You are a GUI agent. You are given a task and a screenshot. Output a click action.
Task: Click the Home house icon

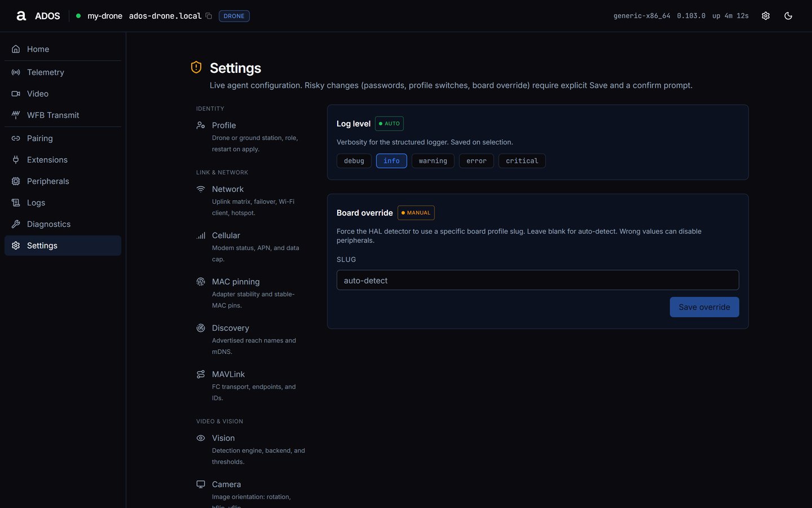[x=16, y=49]
